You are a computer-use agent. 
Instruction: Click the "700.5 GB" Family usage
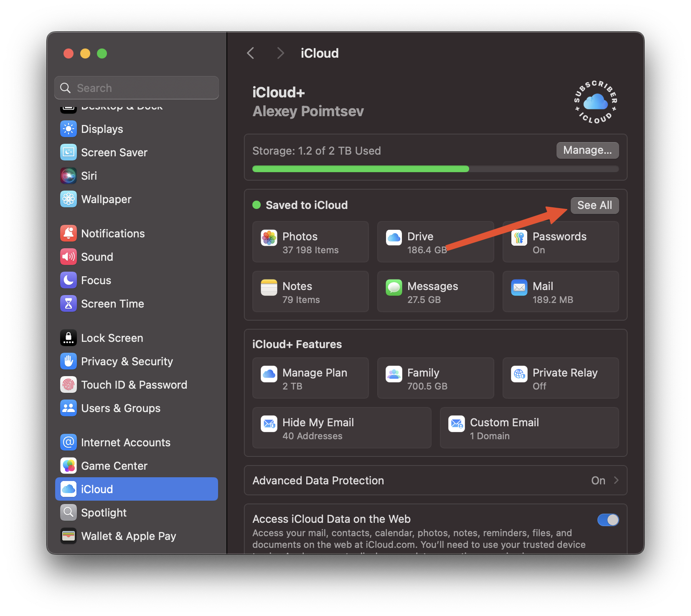[427, 386]
